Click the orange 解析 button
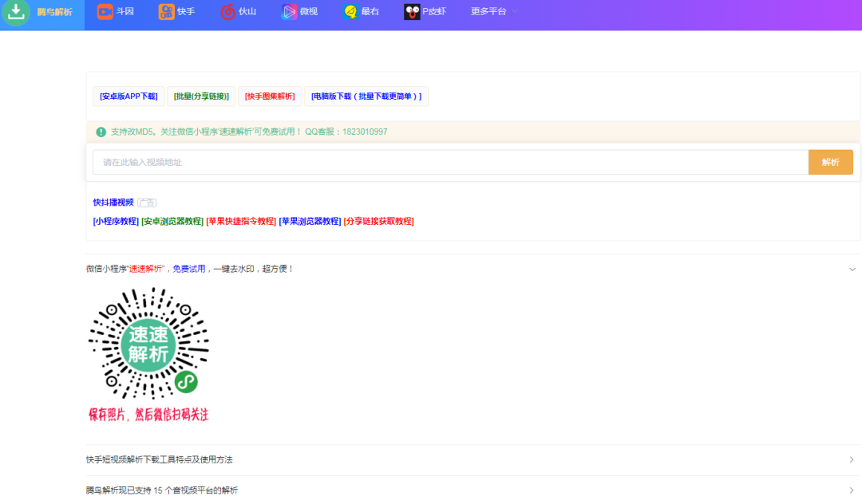Screen dimensions: 862x504 831,163
